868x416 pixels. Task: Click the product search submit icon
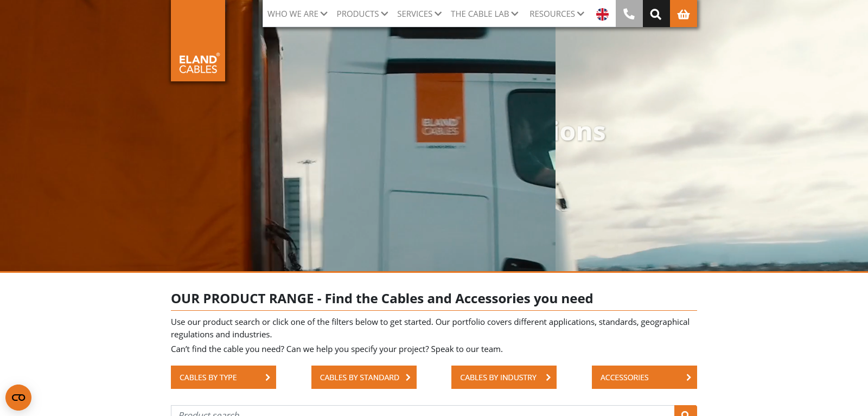click(x=685, y=412)
